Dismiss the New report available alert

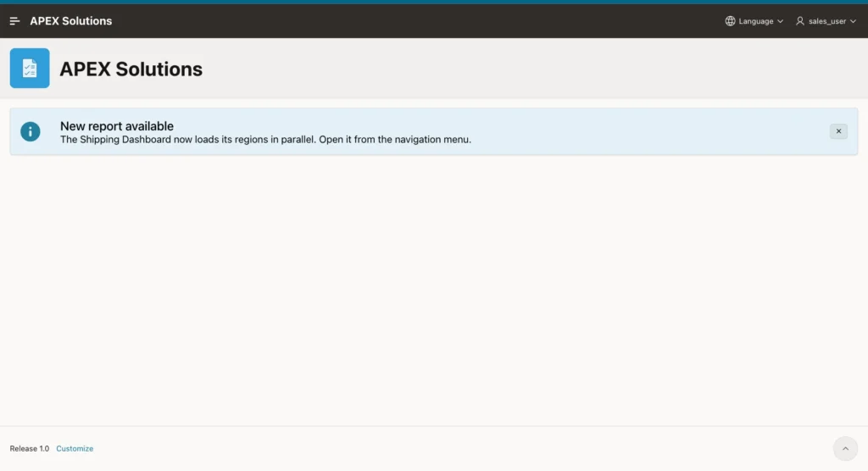click(838, 131)
